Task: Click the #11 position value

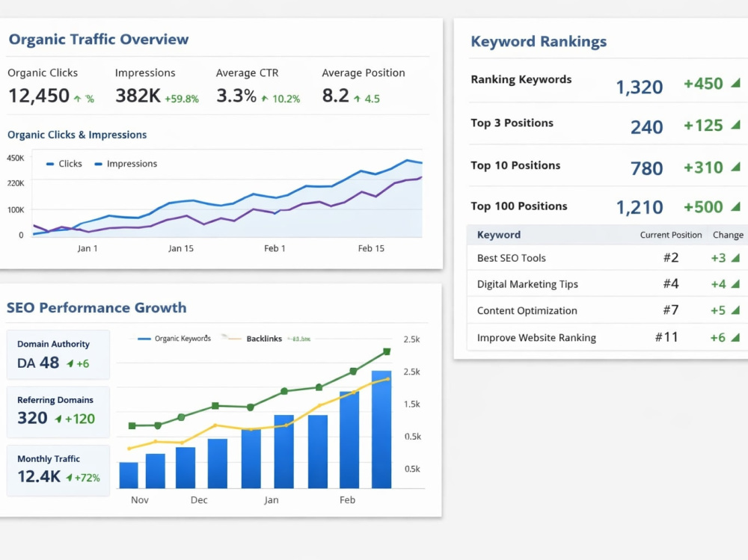Action: [x=666, y=337]
